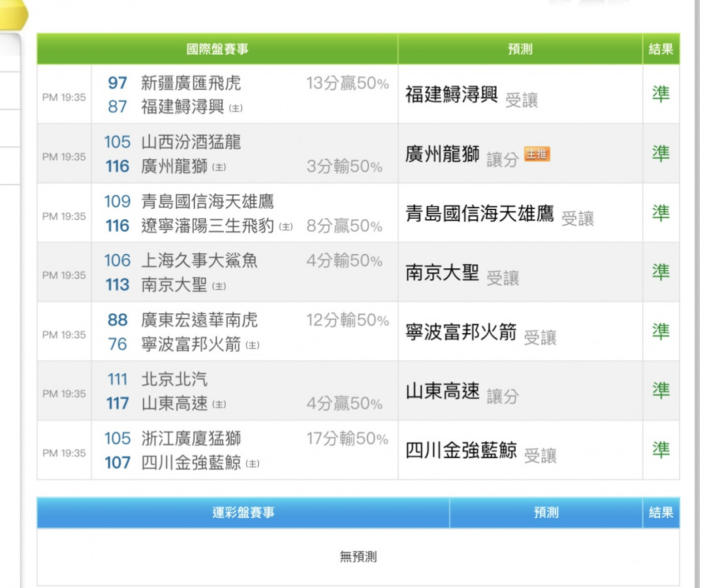Click the 準 result for 寧波富邦火箭 prediction
Image resolution: width=705 pixels, height=588 pixels.
pyautogui.click(x=661, y=332)
